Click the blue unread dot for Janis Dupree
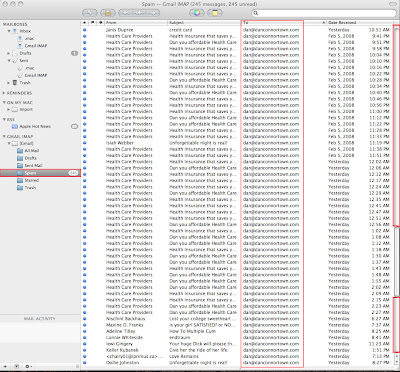Viewport: 400px width, 372px height. click(x=85, y=30)
